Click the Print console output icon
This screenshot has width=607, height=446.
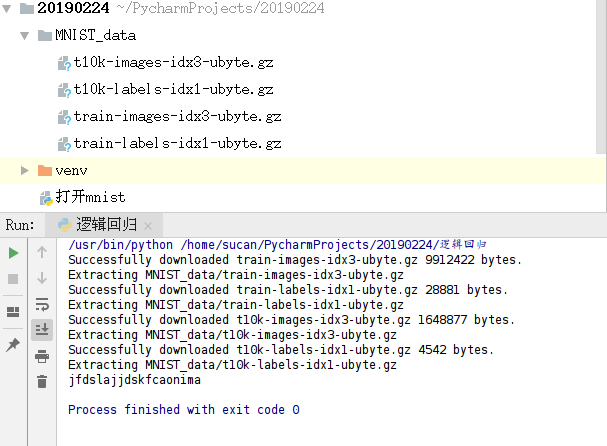click(42, 356)
